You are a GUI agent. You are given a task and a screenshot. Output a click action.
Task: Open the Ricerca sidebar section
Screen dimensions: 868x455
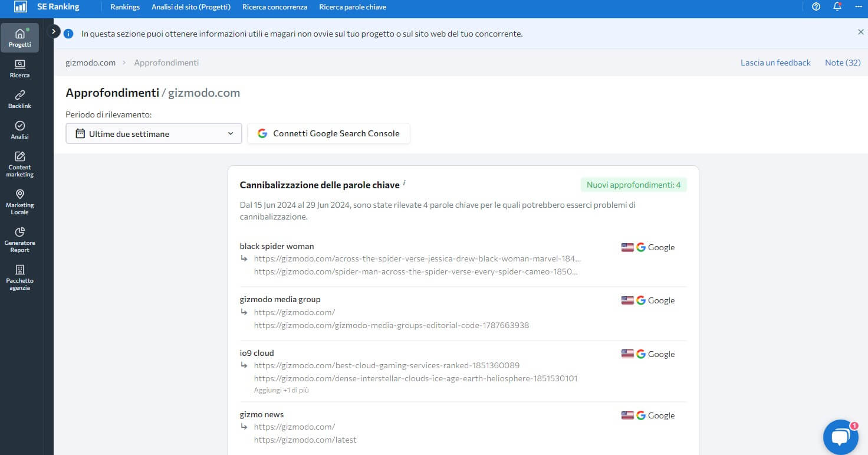coord(19,68)
